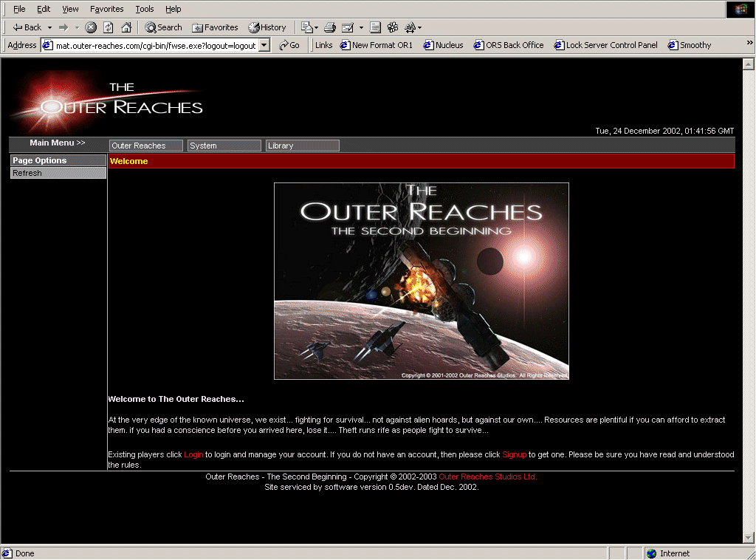Click Refresh under Page Options

pos(58,173)
